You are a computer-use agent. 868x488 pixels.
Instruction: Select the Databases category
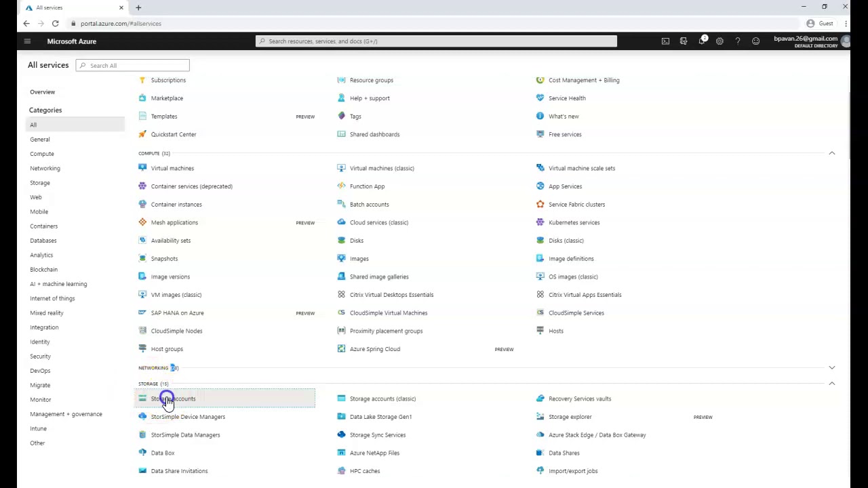click(43, 241)
